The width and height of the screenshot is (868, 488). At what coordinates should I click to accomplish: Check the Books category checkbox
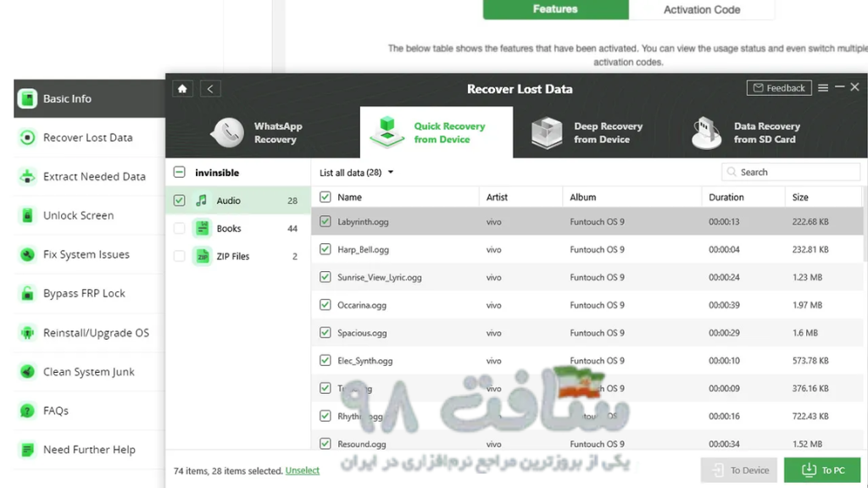click(180, 228)
